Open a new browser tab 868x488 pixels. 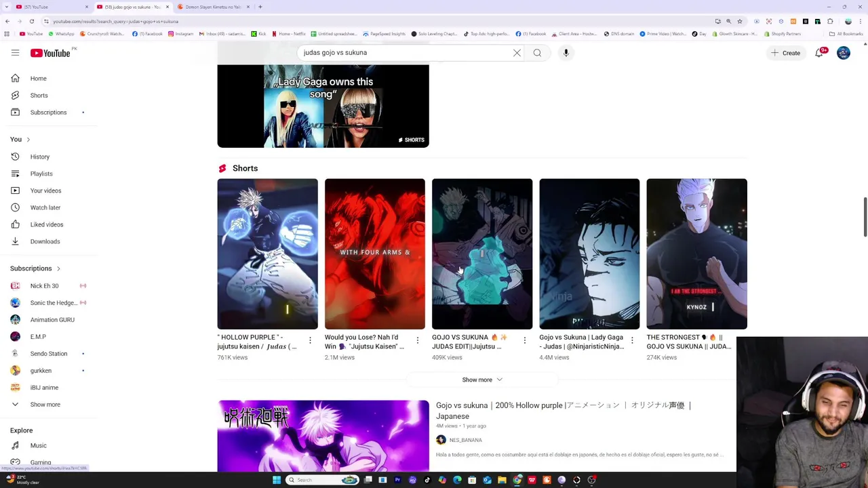pyautogui.click(x=260, y=7)
